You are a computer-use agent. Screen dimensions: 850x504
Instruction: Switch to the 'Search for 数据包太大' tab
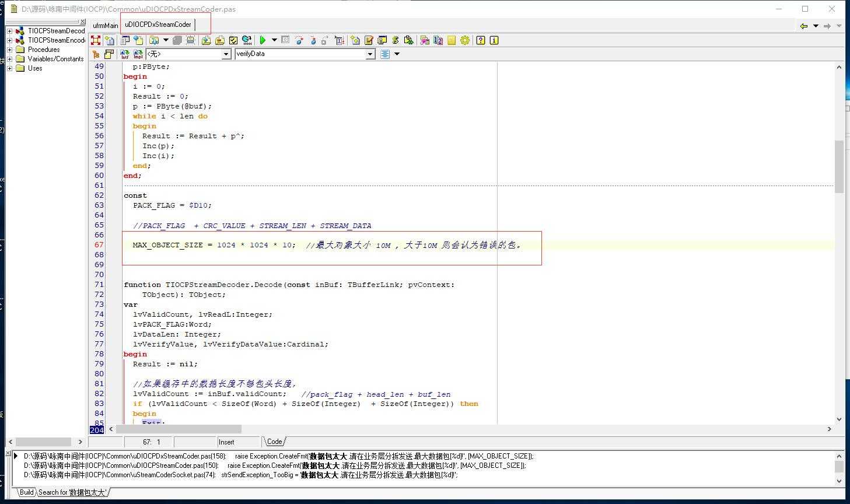[x=72, y=492]
